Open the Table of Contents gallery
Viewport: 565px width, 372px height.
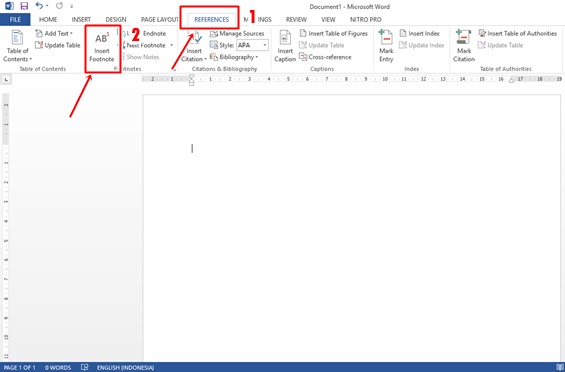[x=17, y=46]
